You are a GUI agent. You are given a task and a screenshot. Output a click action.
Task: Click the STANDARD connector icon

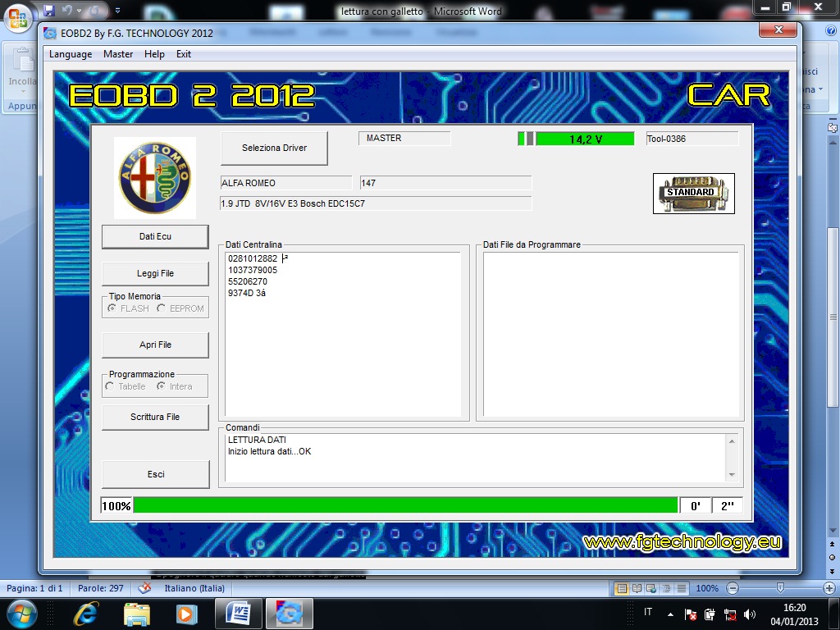694,194
